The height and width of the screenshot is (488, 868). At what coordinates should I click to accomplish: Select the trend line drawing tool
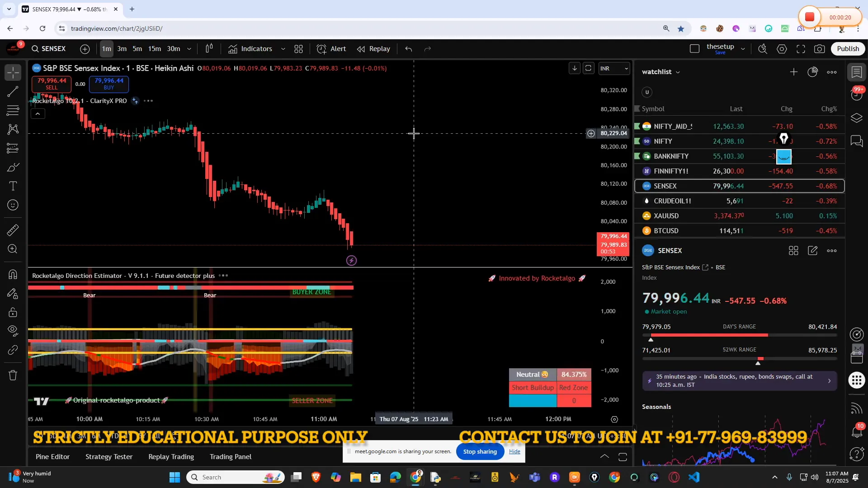pos(13,92)
